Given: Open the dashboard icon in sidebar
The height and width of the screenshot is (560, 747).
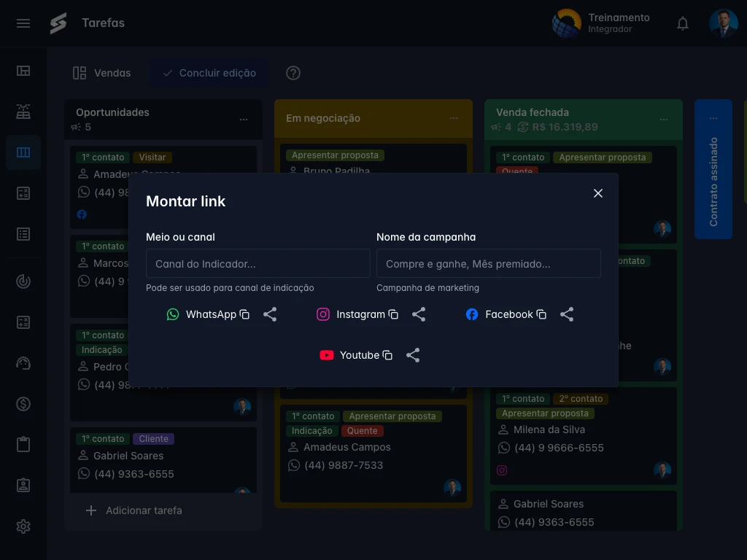Looking at the screenshot, I should pyautogui.click(x=23, y=71).
